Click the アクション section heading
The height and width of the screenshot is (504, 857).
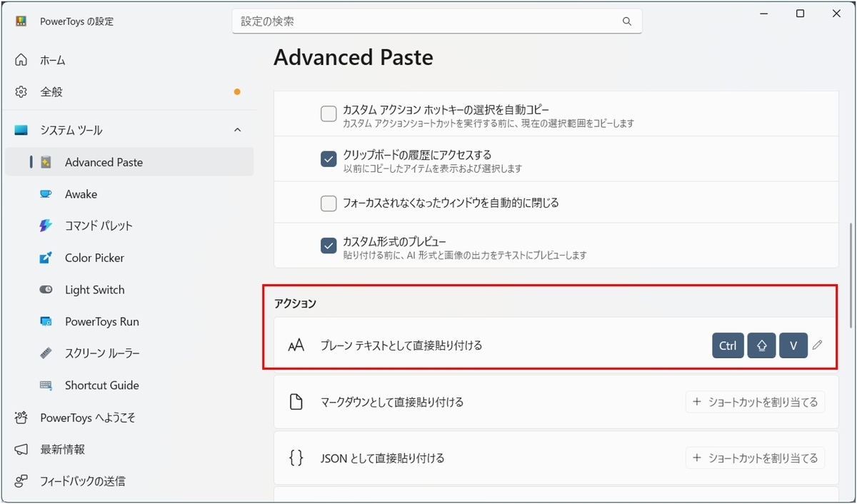(x=295, y=304)
